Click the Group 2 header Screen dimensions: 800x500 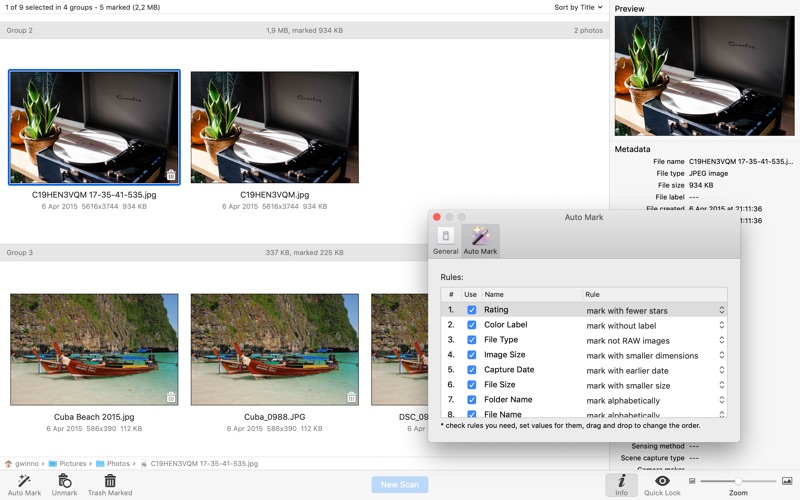click(305, 30)
